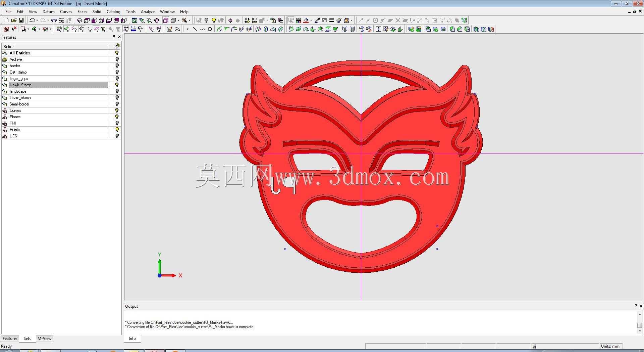
Task: Switch to the M-View tab
Action: (x=44, y=338)
